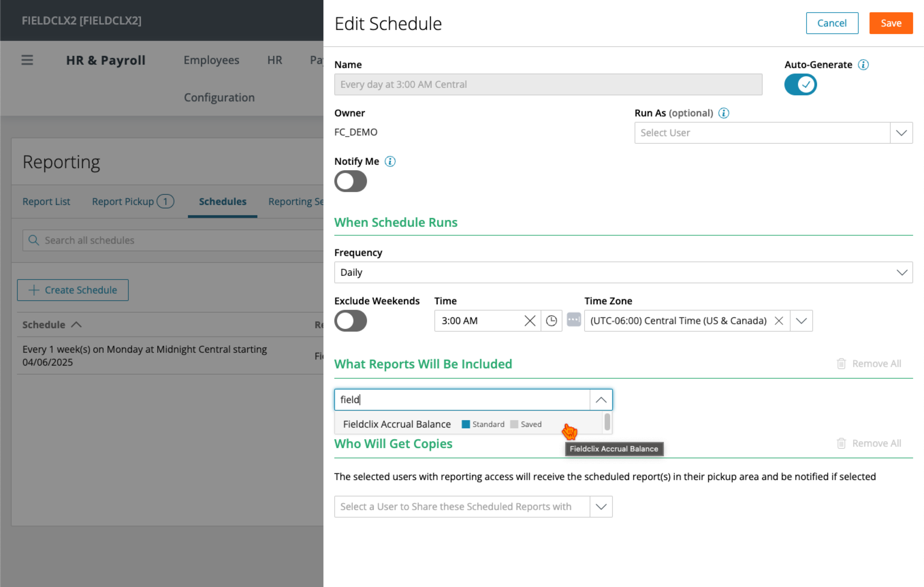Open the hamburger navigation menu
Viewport: 924px width, 587px height.
(x=27, y=60)
